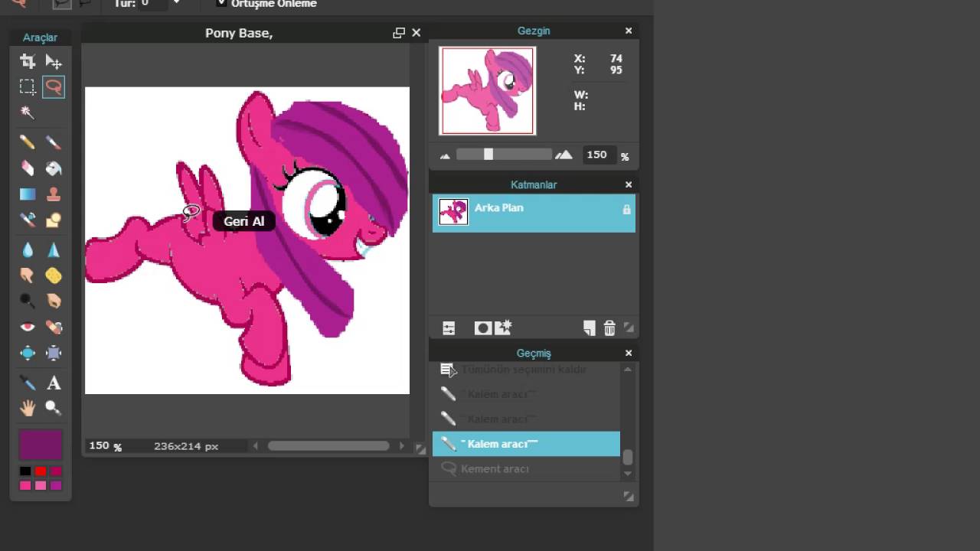The image size is (980, 551).
Task: Select the Move tool
Action: pos(54,61)
